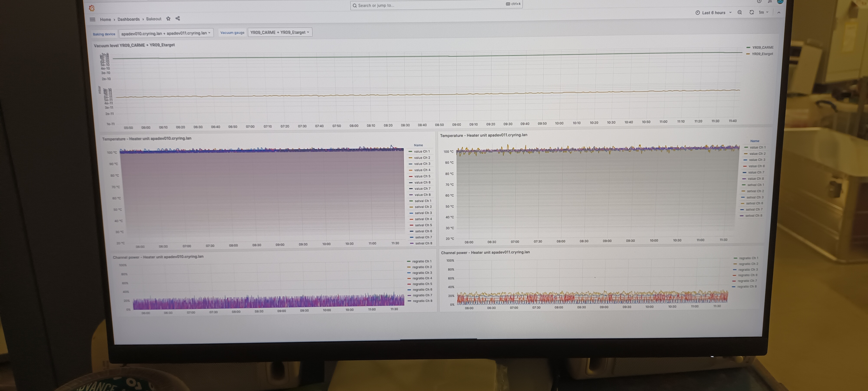This screenshot has height=391, width=868.
Task: Zoom out the time range
Action: point(739,12)
